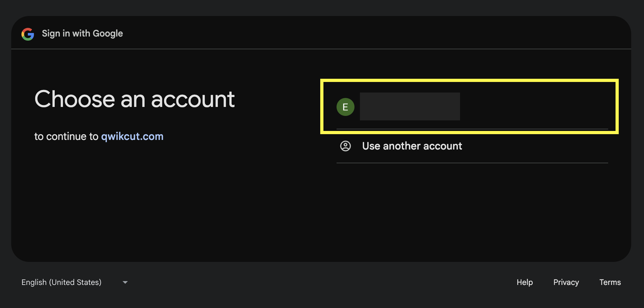This screenshot has width=644, height=308.
Task: Open the English (United States) language selector
Action: tap(61, 282)
